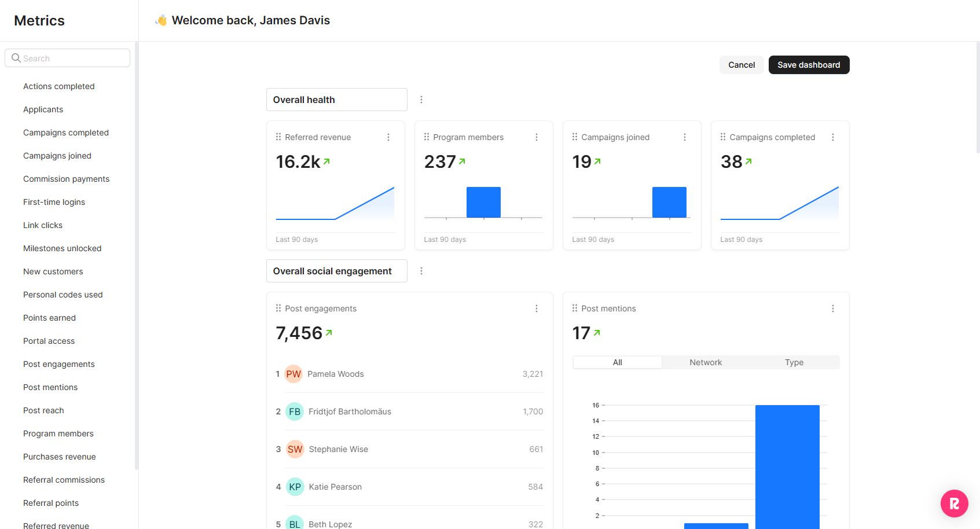Switch Post mentions chart to Network tab
Image resolution: width=980 pixels, height=529 pixels.
pyautogui.click(x=706, y=362)
